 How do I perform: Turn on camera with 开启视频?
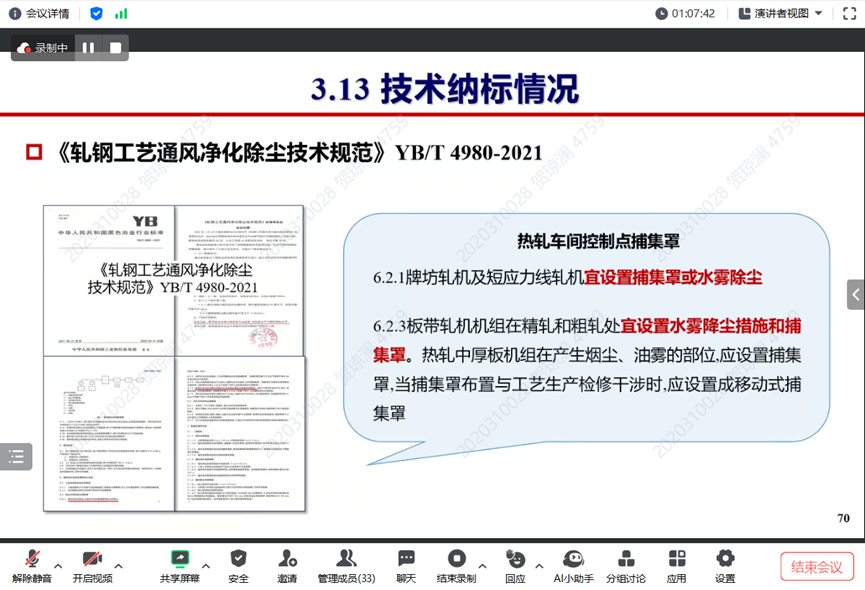click(x=92, y=559)
